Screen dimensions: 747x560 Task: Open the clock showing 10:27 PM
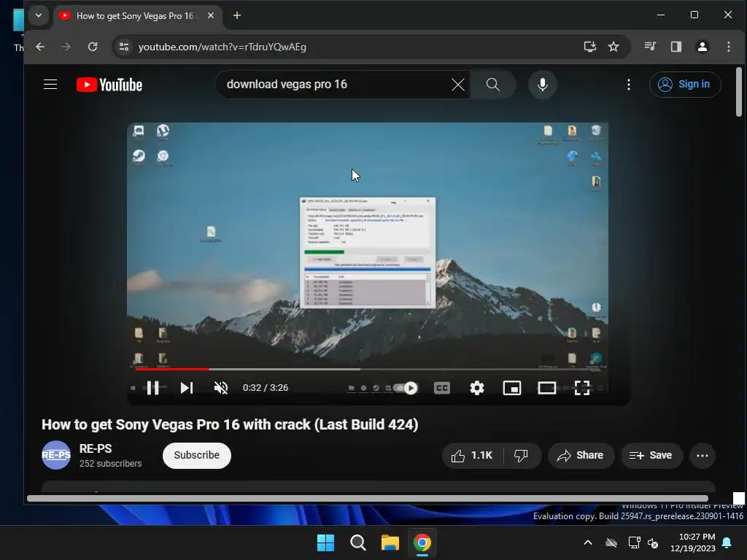click(x=693, y=542)
